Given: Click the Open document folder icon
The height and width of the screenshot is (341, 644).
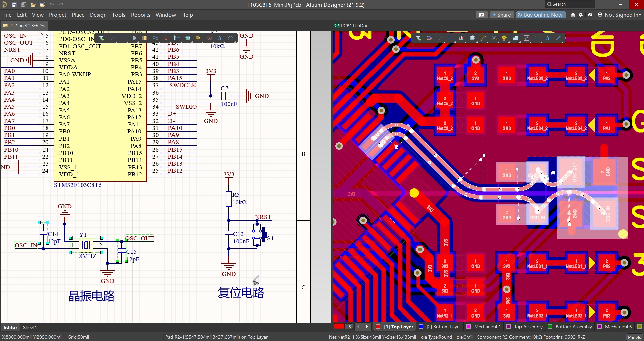Looking at the screenshot, I should tap(33, 5).
